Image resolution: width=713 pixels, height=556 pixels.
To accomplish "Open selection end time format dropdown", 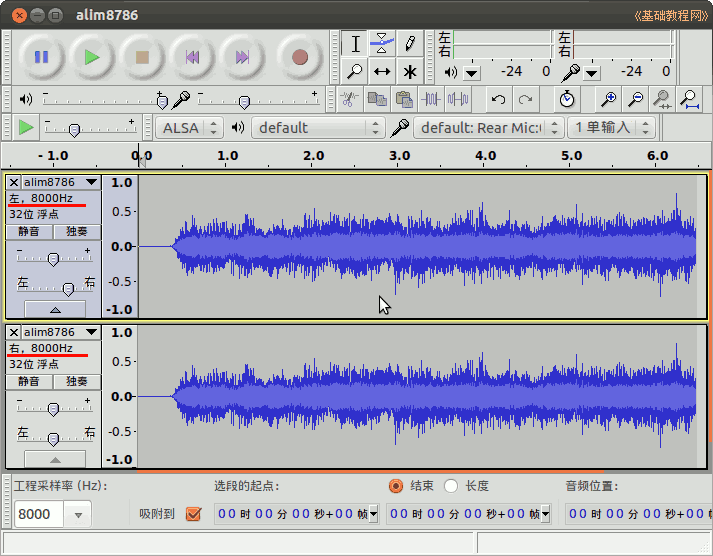I will point(546,514).
